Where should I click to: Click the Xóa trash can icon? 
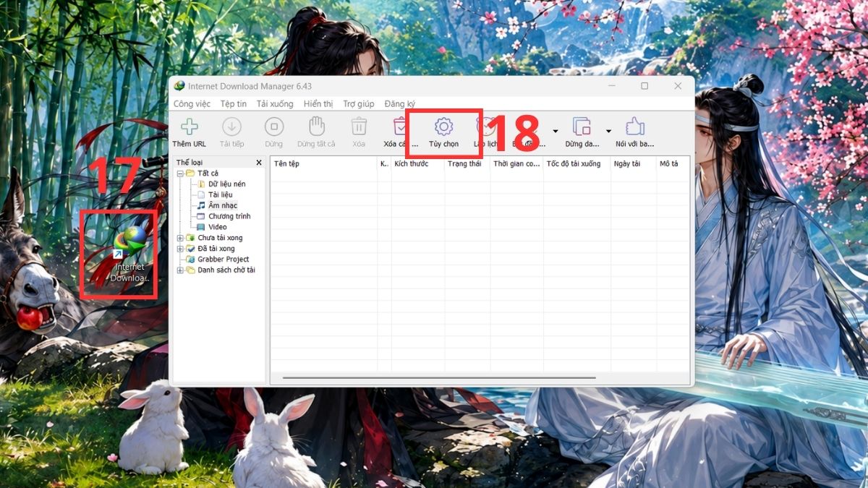(x=359, y=127)
